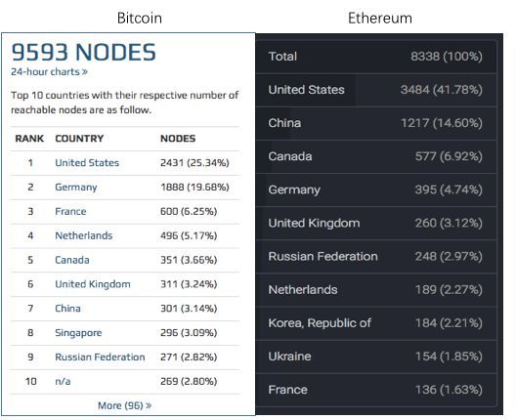Select Russian Federation in Bitcoin table
Viewport: 516px width, 420px height.
(x=100, y=357)
